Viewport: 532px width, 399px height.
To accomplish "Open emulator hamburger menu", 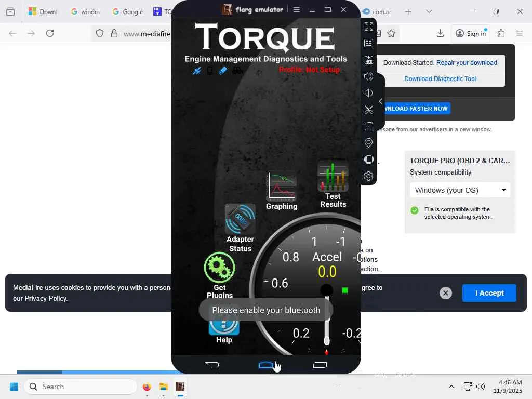I will point(297,9).
